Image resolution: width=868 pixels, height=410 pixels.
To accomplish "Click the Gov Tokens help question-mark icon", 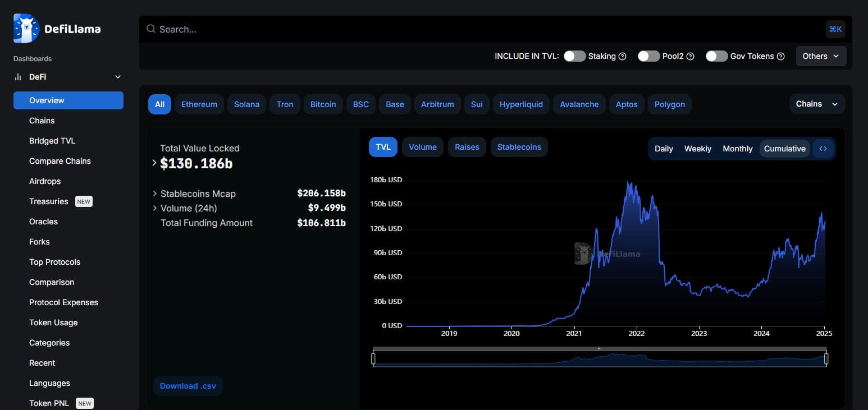I will (780, 57).
